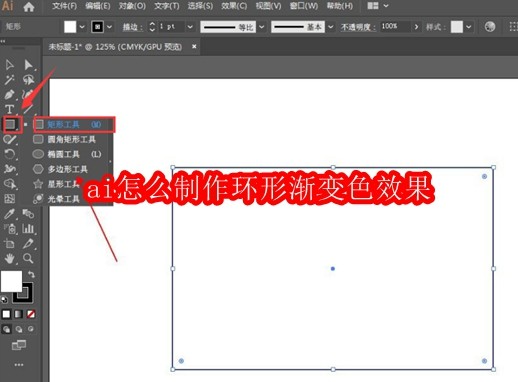Change screen mode icon

19,345
